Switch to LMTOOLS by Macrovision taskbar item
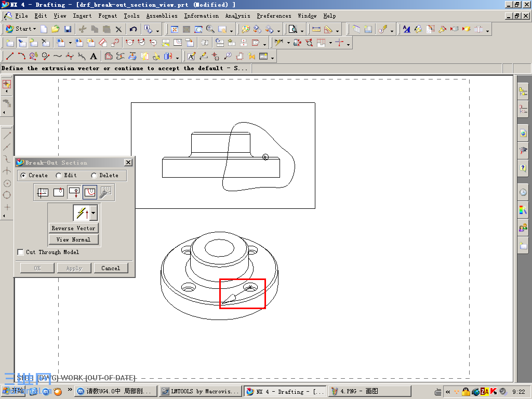Screen dimensions: 532x399 [200, 392]
